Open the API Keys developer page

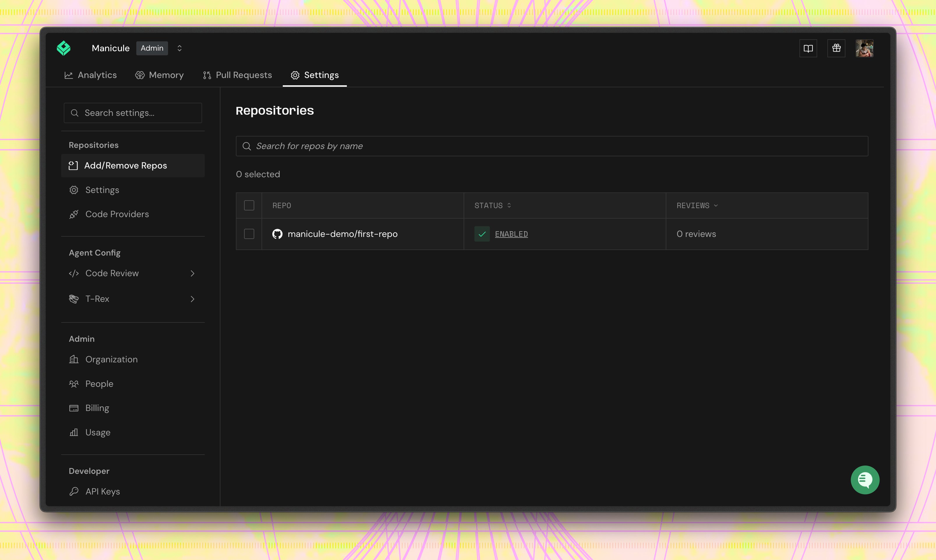point(133,491)
